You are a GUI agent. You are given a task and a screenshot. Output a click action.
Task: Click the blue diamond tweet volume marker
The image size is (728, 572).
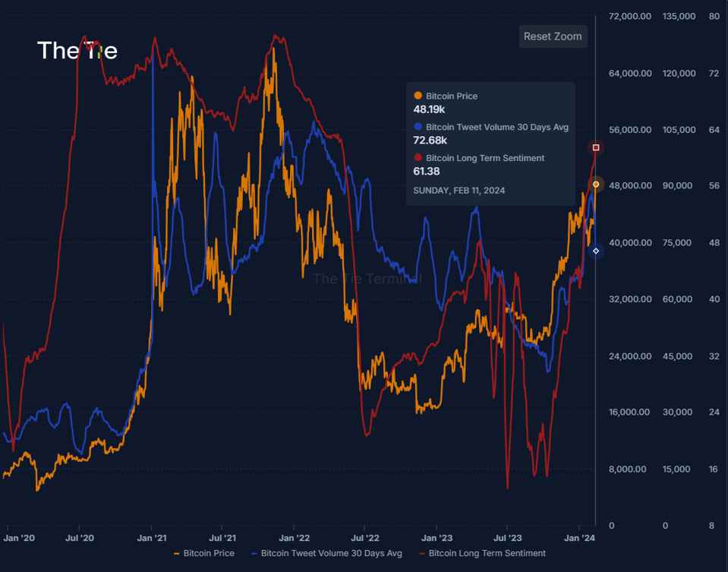(x=596, y=251)
